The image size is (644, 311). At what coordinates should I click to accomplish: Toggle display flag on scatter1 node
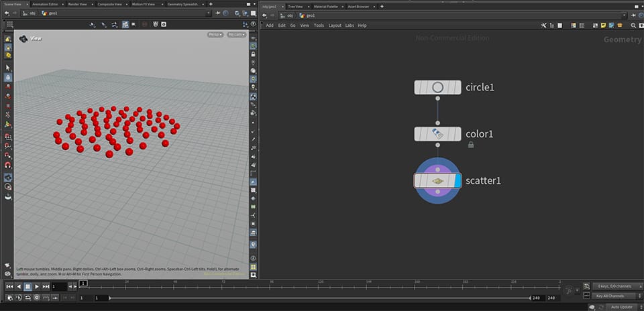(x=458, y=180)
